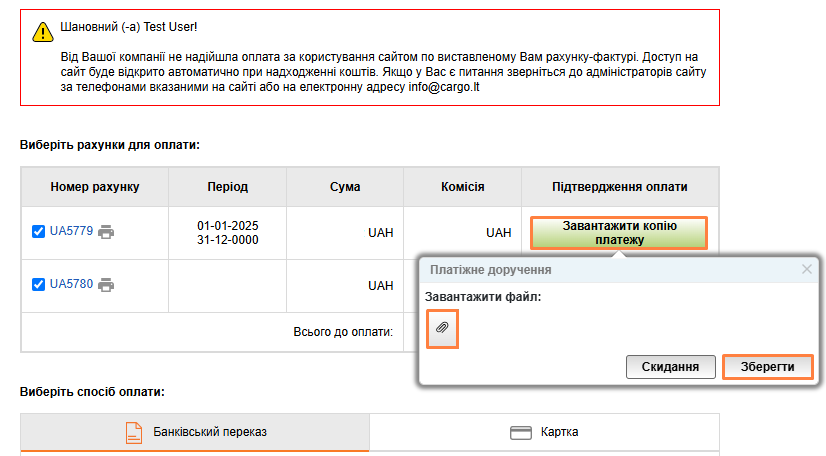This screenshot has height=456, width=826.
Task: Attach file with the paperclip icon
Action: tap(442, 329)
